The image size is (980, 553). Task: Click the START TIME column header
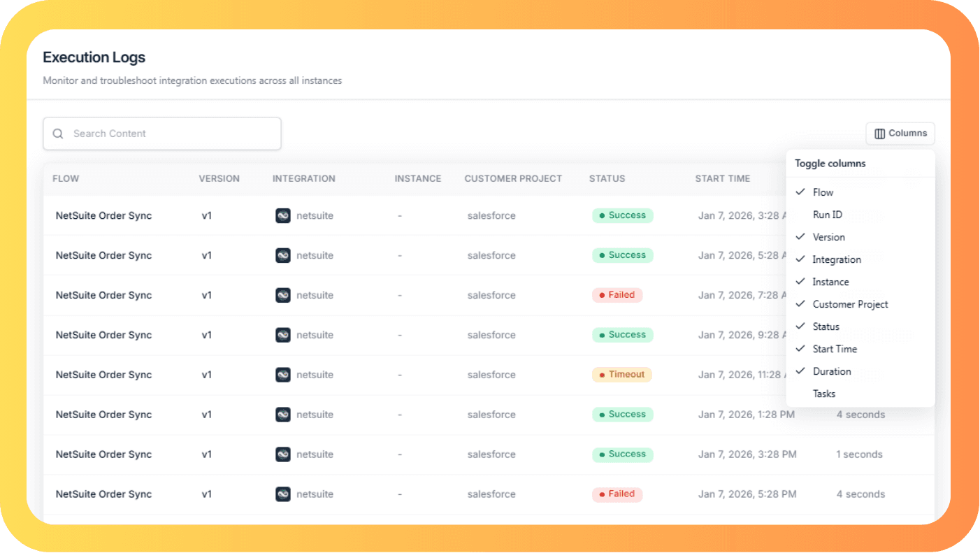[x=723, y=178]
